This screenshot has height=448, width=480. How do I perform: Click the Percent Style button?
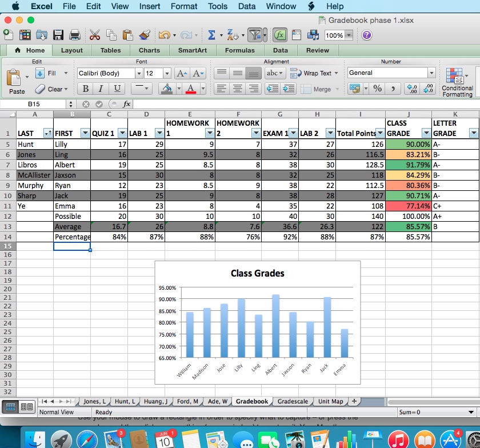pos(377,89)
